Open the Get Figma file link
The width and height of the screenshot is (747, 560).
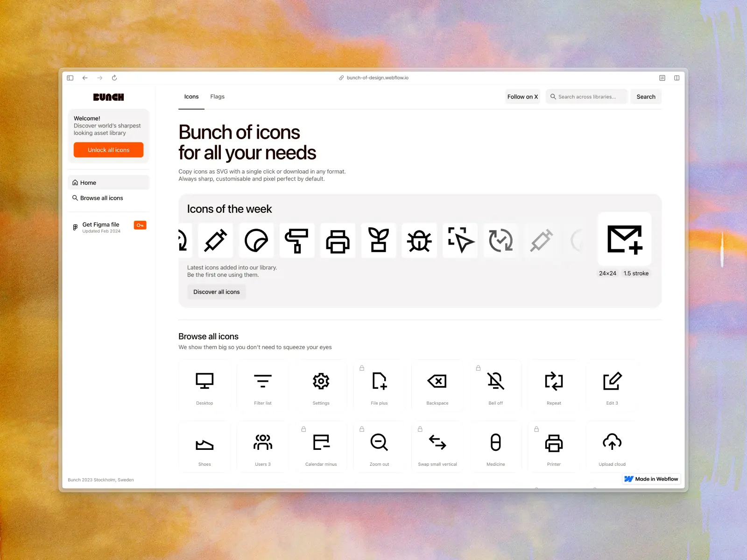[x=108, y=227]
